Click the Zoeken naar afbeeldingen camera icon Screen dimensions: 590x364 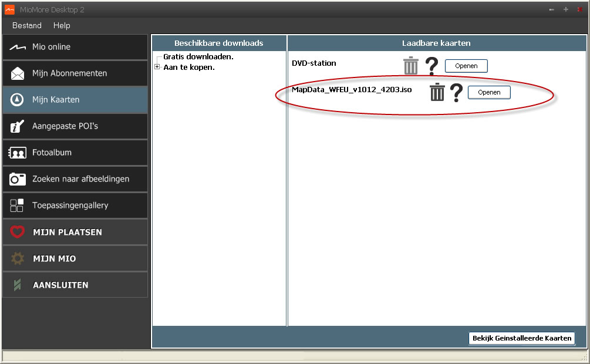[x=17, y=179]
